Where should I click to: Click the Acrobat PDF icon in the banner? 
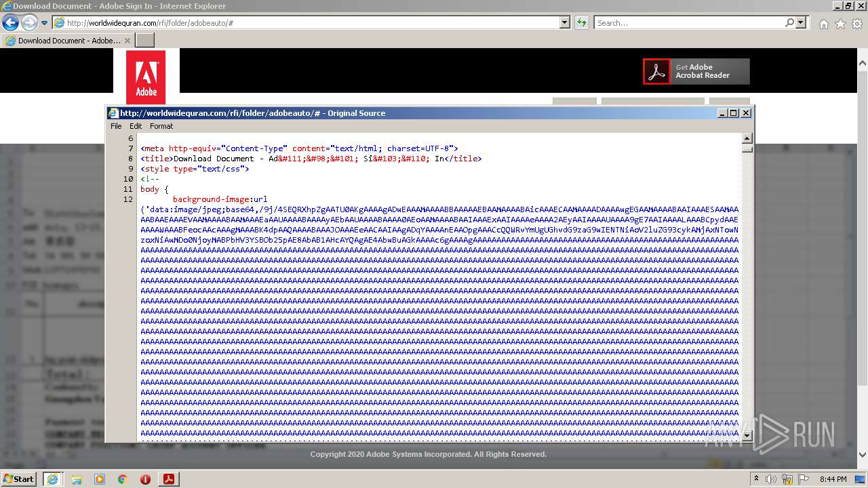pos(656,71)
